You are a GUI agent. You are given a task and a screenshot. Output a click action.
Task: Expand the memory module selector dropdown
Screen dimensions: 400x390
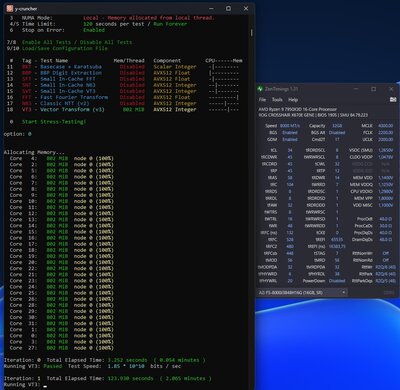click(303, 293)
